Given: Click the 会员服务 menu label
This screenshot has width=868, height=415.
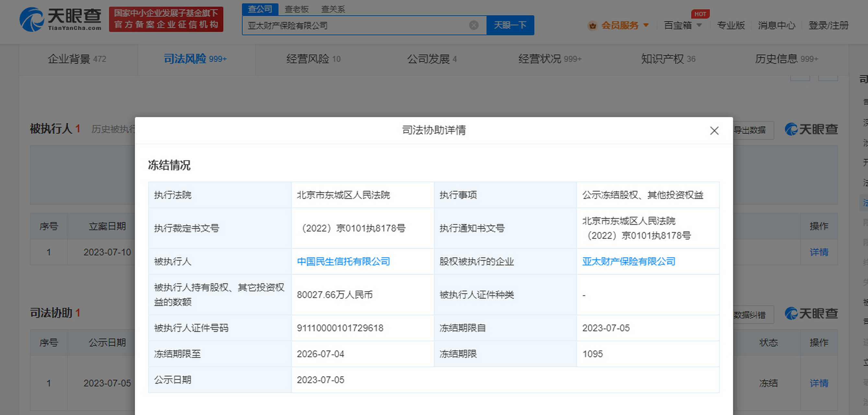Looking at the screenshot, I should click(x=620, y=25).
